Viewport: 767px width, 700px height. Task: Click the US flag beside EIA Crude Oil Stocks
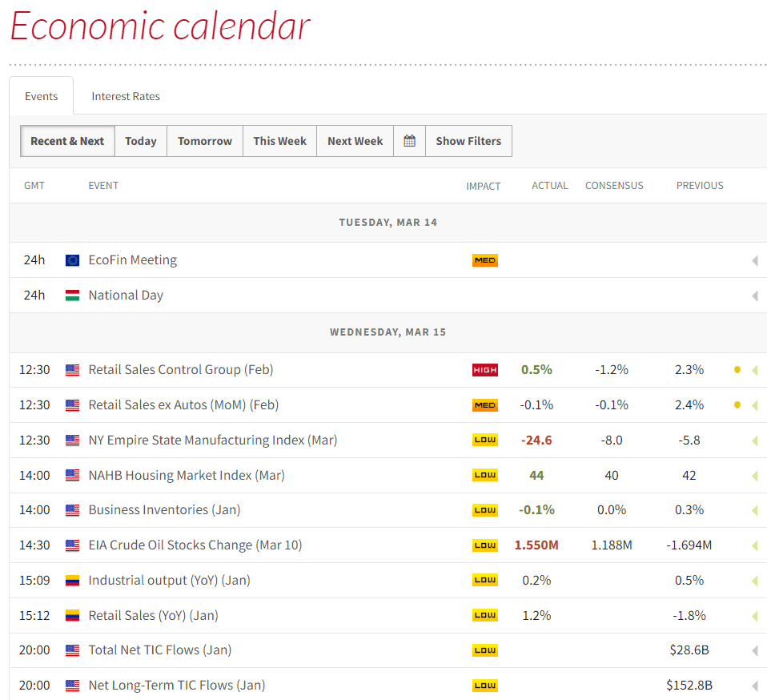tap(72, 545)
